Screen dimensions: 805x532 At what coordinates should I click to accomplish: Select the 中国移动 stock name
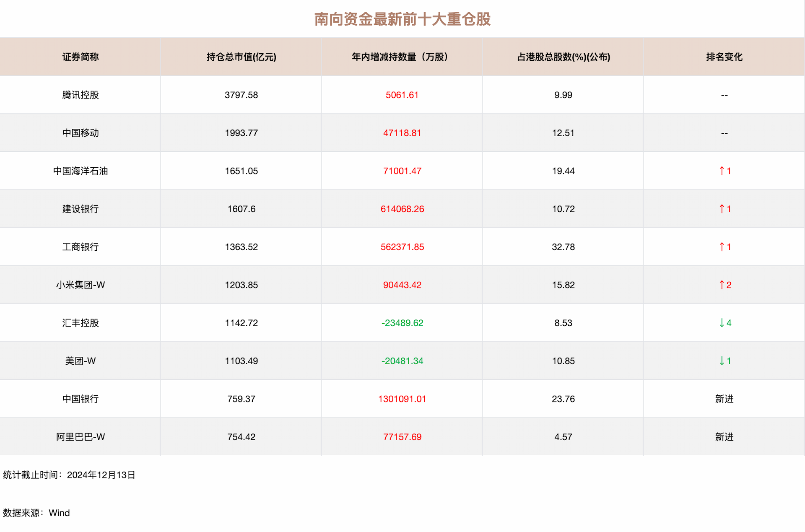tap(80, 133)
